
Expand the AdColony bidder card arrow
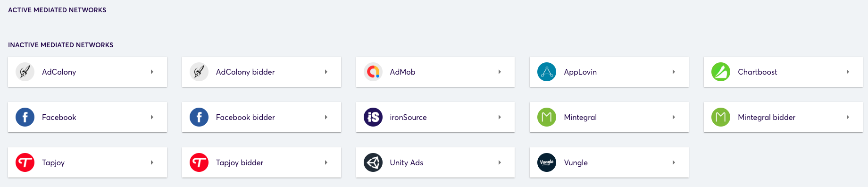click(x=326, y=72)
